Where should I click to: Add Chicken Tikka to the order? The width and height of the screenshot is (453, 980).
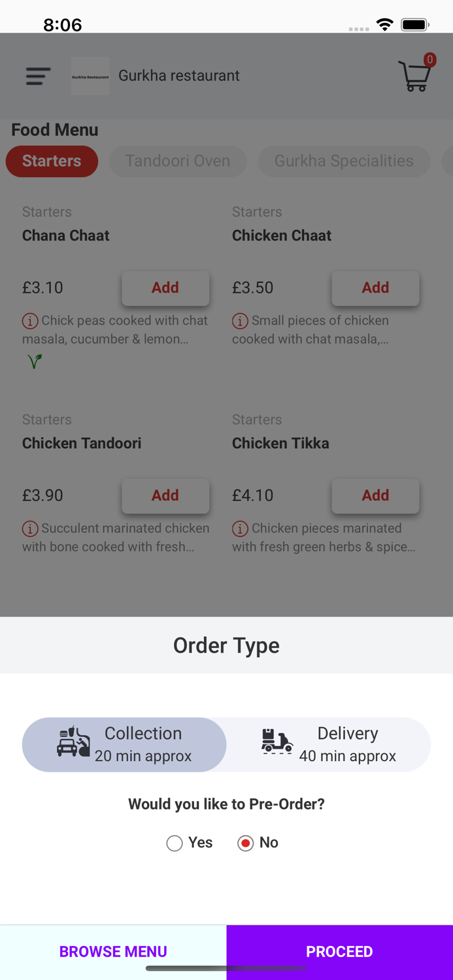(x=375, y=495)
